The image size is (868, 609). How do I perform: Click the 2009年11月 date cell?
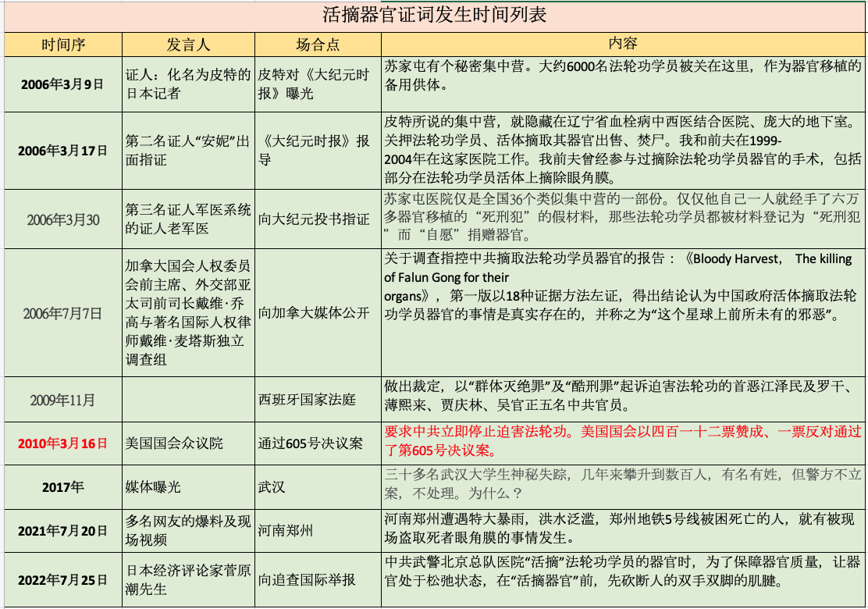point(62,400)
